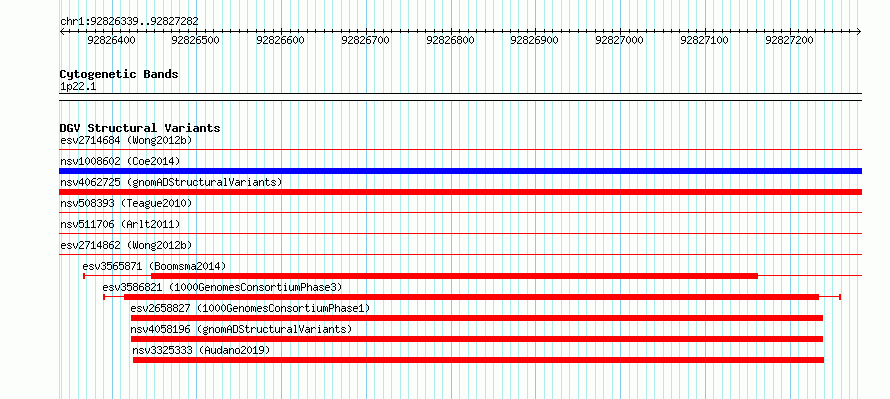
Task: Click the esv2714862 (Wong2012b) label
Action: click(x=126, y=245)
